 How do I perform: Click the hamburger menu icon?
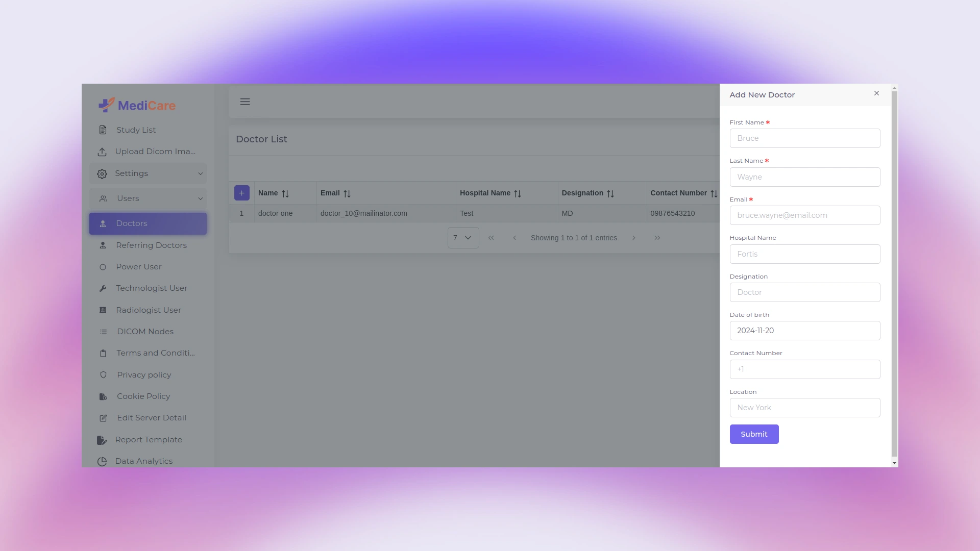click(245, 102)
